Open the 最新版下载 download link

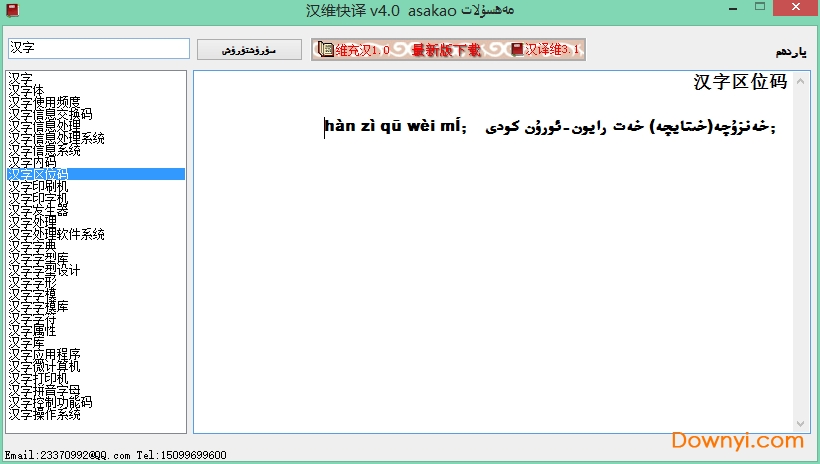pyautogui.click(x=445, y=49)
